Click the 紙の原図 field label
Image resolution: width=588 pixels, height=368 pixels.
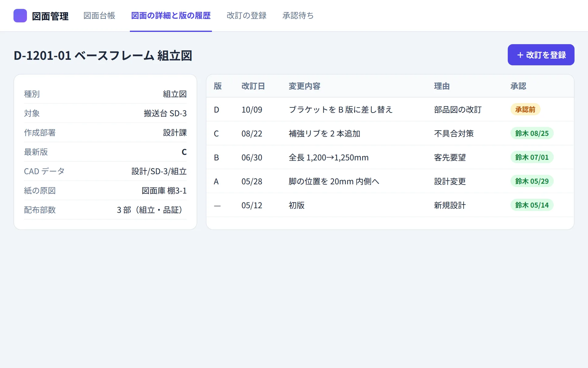pos(40,191)
